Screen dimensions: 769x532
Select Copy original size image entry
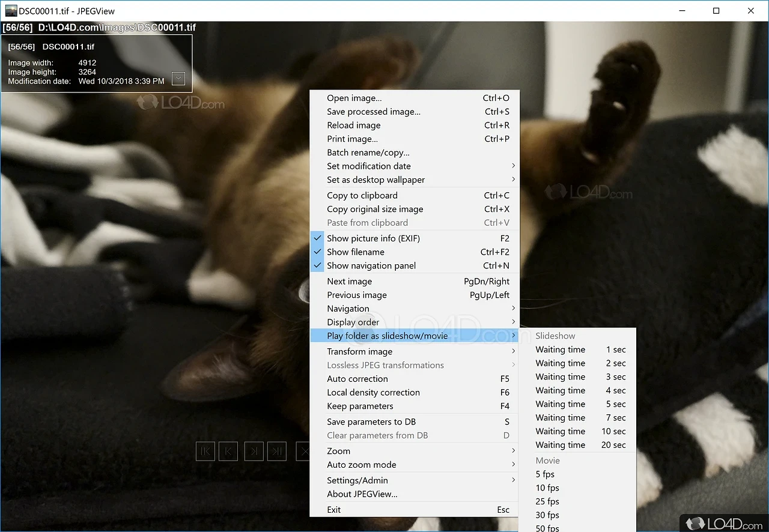click(x=415, y=209)
